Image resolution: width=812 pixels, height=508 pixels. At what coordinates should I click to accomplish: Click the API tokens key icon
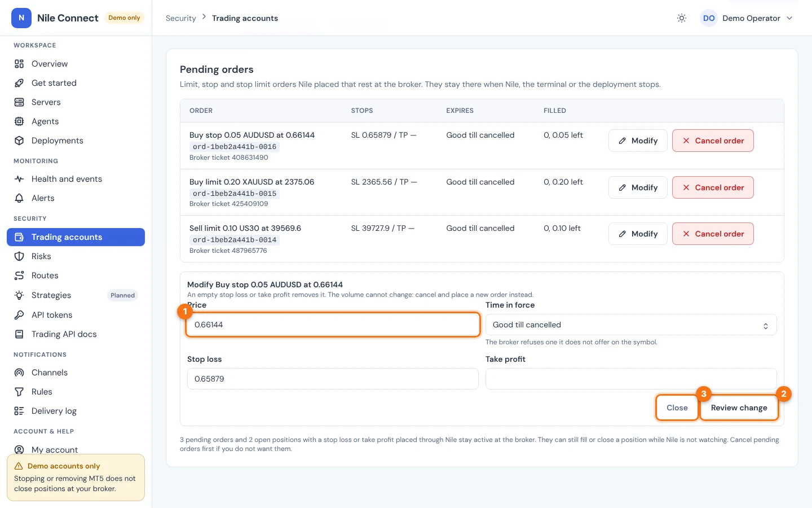click(19, 315)
